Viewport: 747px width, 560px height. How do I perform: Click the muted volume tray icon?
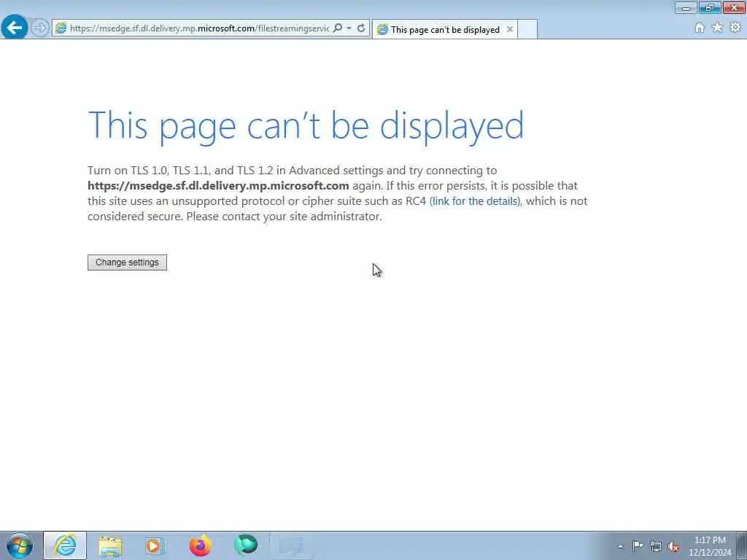pyautogui.click(x=673, y=546)
